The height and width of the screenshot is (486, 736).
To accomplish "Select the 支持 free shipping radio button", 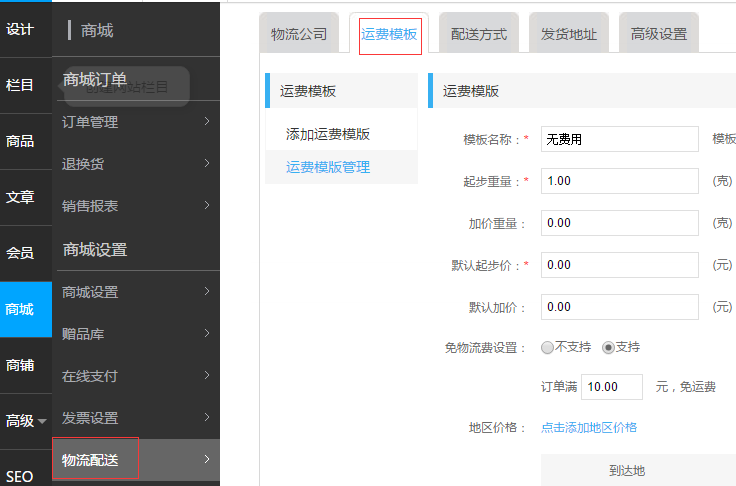I will click(x=608, y=348).
